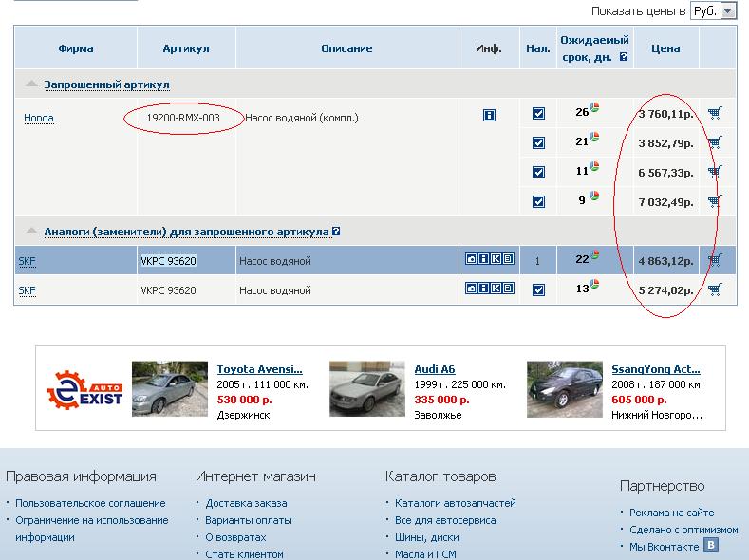Open the SsangYong car photo

[x=565, y=389]
